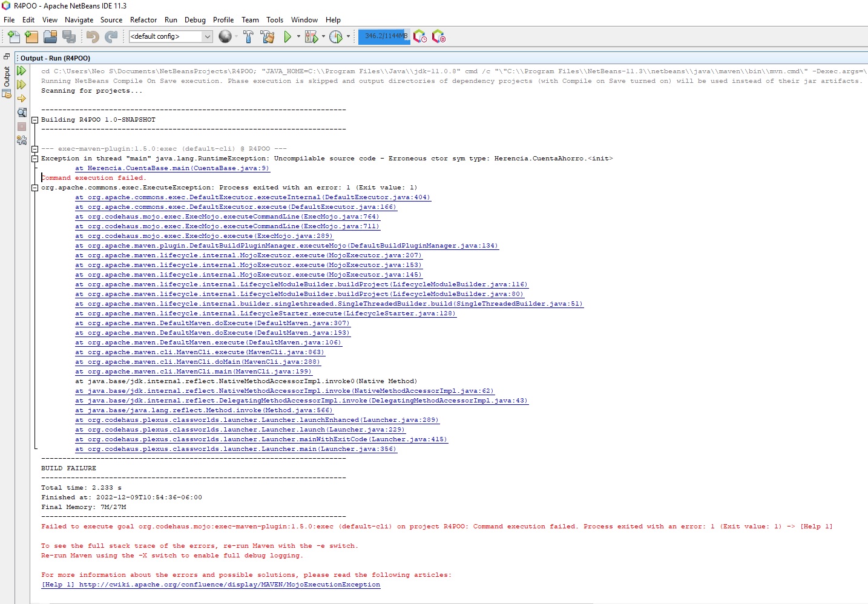
Task: Restore the minimized window group icon
Action: 7,56
